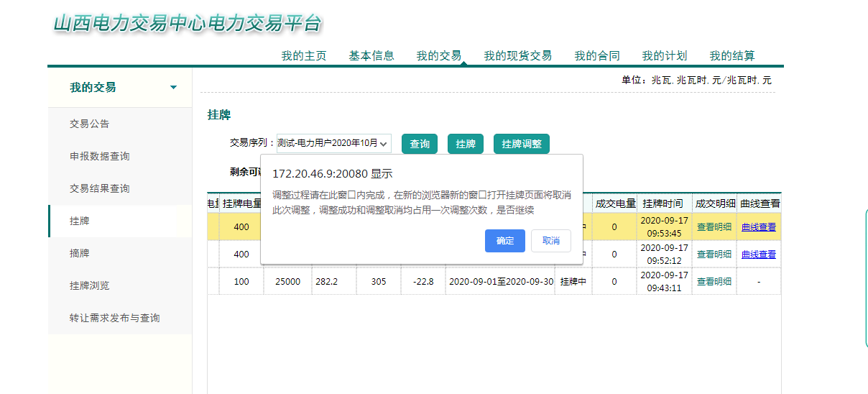Click the 挂牌 button beside 查询

466,144
